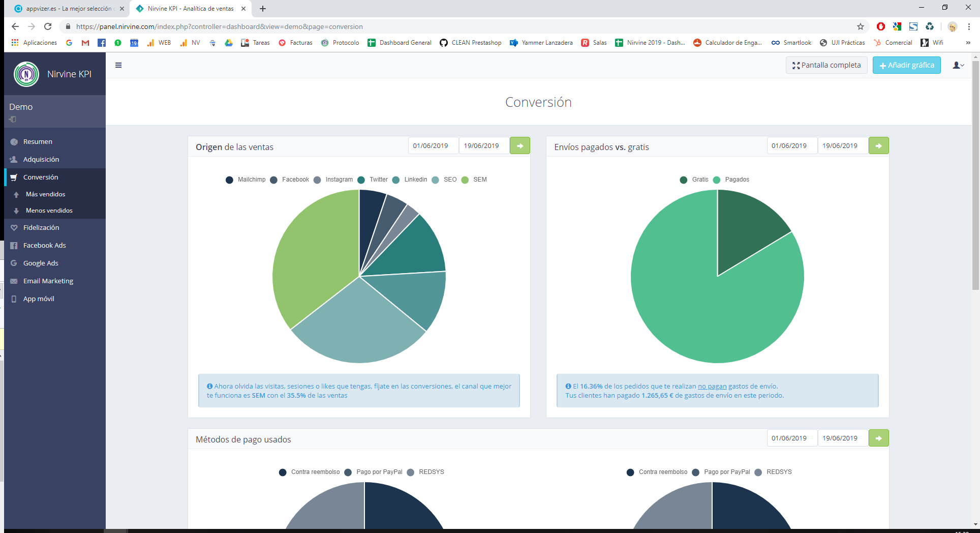Edit end date of Origen de las ventas
Image resolution: width=980 pixels, height=533 pixels.
tap(484, 145)
